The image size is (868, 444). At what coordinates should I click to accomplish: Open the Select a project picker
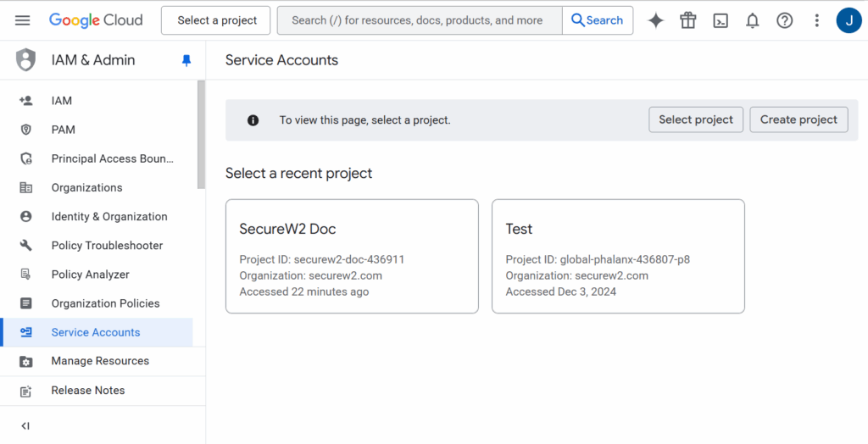[216, 20]
